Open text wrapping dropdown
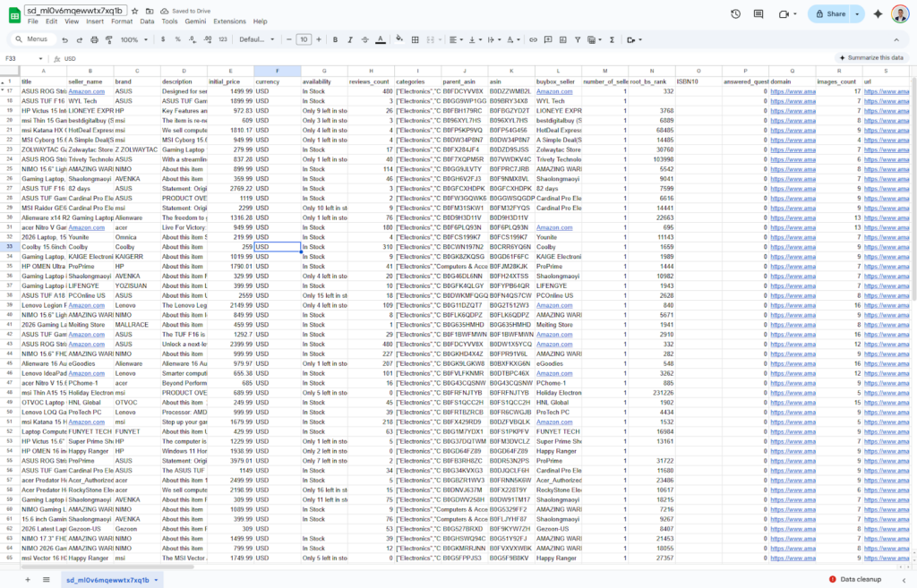The width and height of the screenshot is (917, 588). coord(493,39)
